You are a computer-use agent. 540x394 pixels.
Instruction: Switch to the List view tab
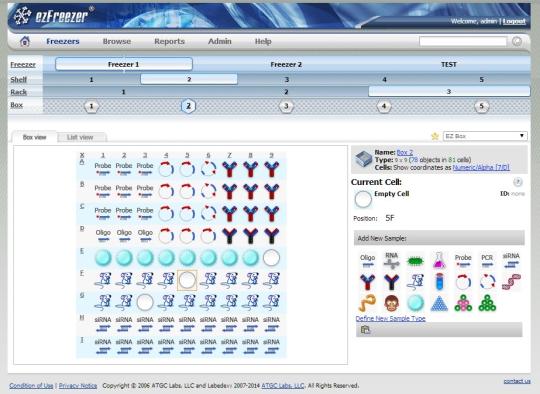[x=80, y=137]
